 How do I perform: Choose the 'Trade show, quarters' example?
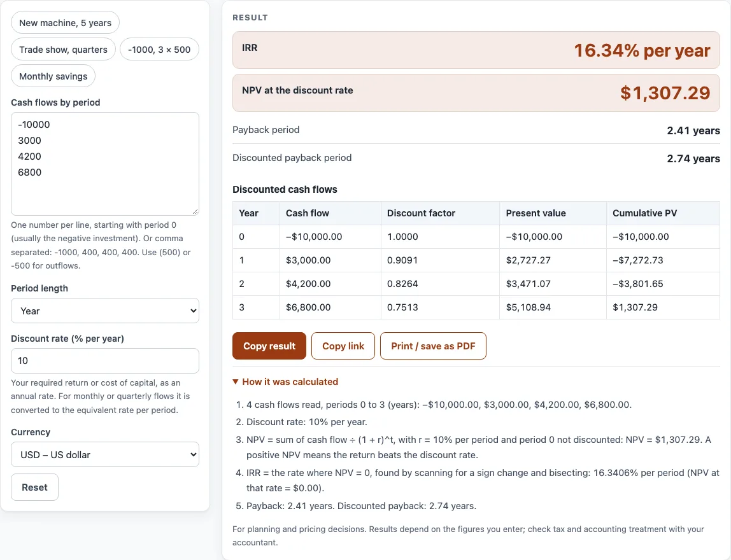pos(64,50)
